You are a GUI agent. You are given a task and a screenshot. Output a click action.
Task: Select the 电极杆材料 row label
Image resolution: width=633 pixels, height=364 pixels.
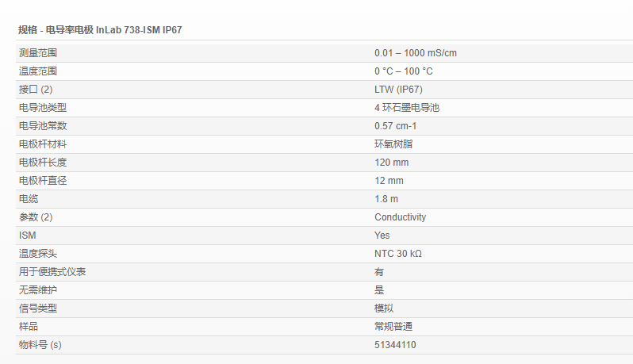[x=43, y=144]
